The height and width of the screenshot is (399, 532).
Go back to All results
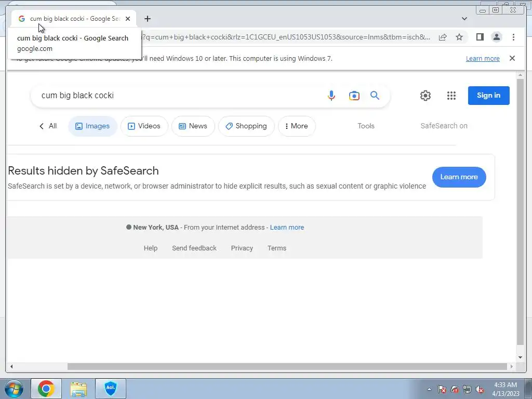click(48, 126)
